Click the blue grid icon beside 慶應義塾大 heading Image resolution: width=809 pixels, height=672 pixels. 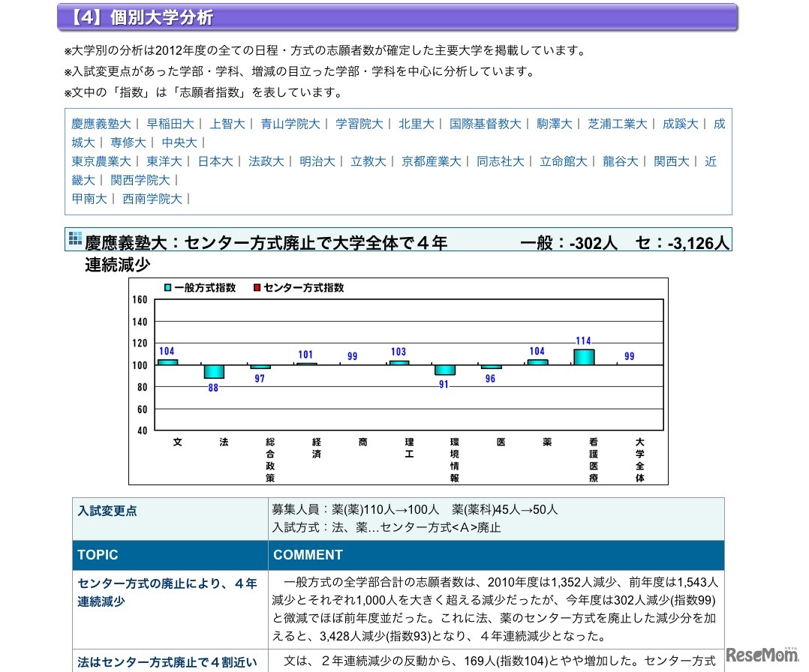click(75, 238)
